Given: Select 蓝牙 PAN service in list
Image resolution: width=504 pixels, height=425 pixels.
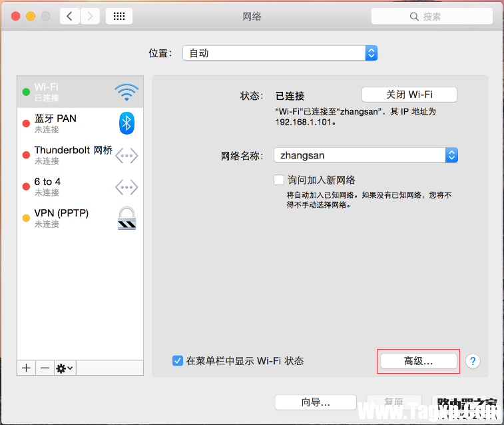Looking at the screenshot, I should pos(80,123).
